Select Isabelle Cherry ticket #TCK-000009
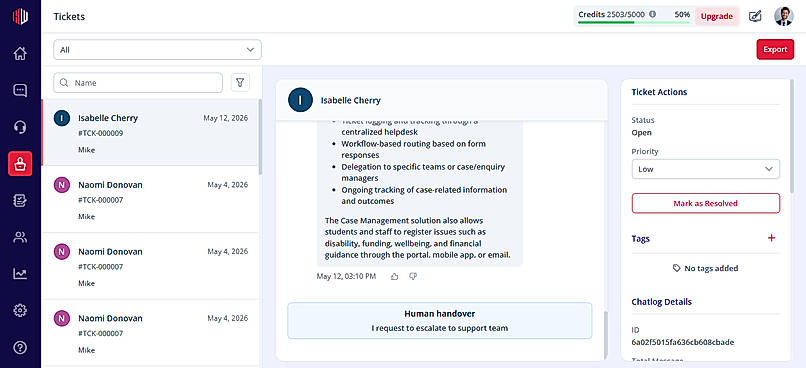The image size is (806, 368). [x=150, y=133]
